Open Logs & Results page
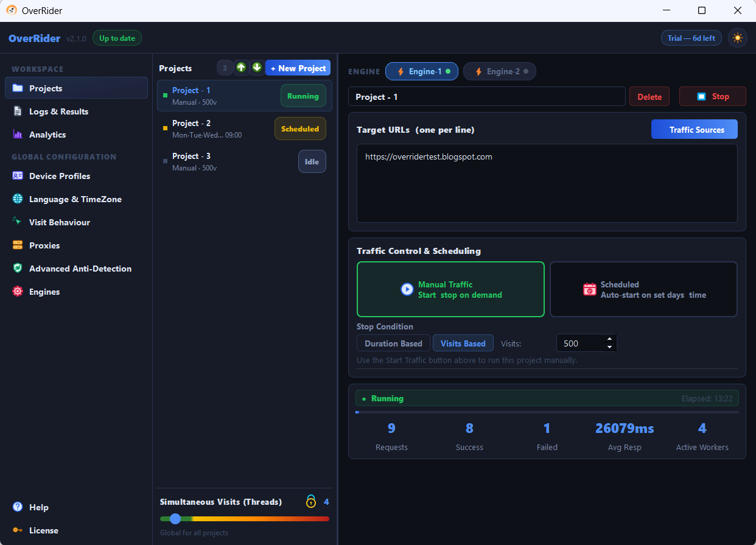This screenshot has height=545, width=756. pos(76,111)
